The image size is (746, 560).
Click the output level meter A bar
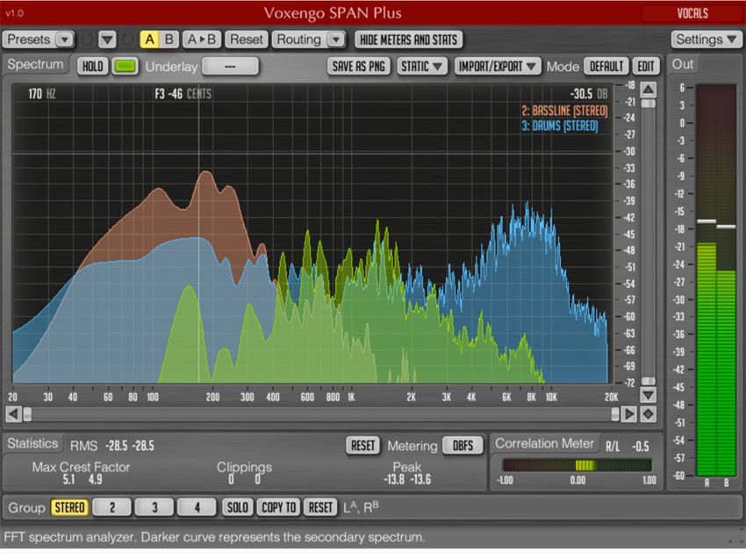pos(707,281)
